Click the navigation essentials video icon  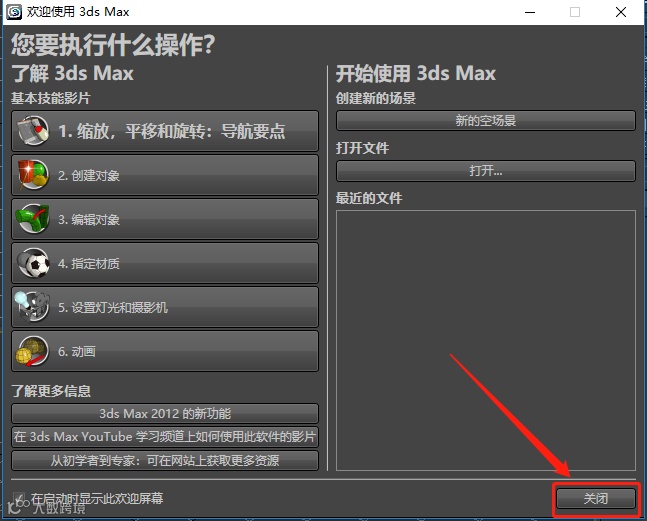click(x=33, y=131)
